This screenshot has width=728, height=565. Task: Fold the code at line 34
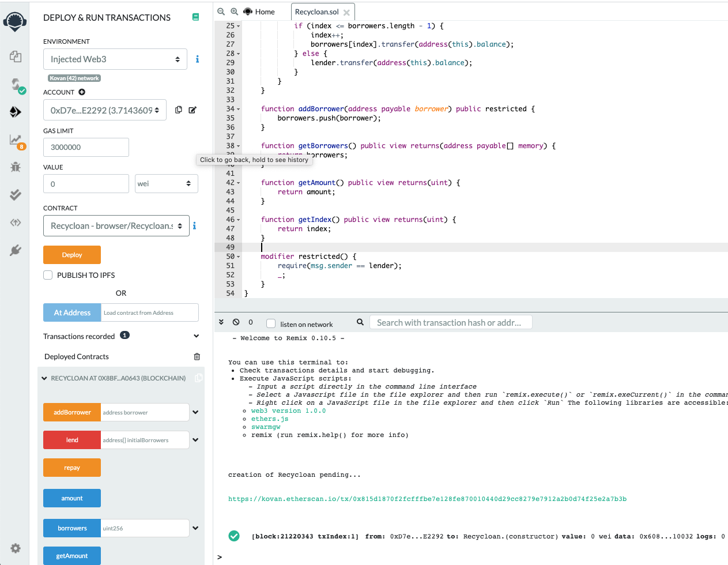click(x=239, y=109)
